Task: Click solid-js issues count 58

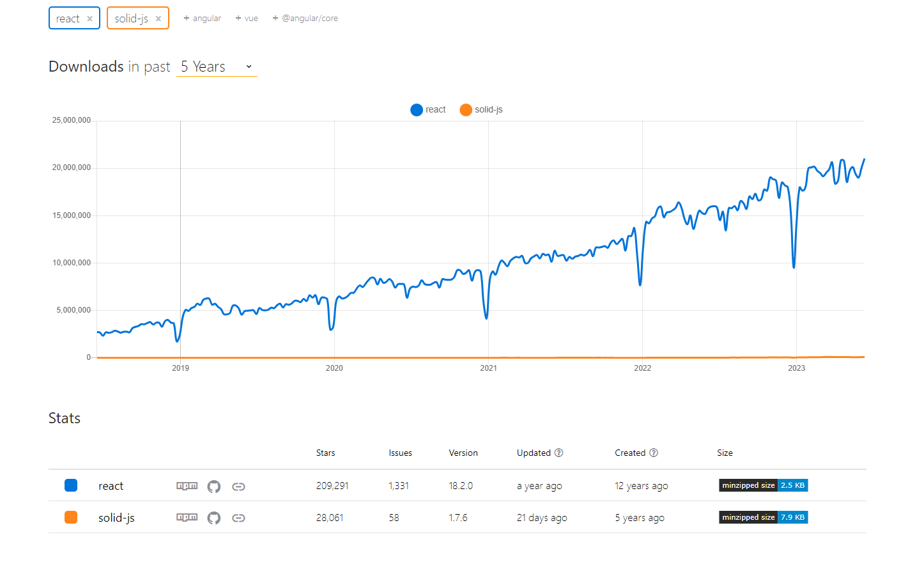Action: point(394,518)
